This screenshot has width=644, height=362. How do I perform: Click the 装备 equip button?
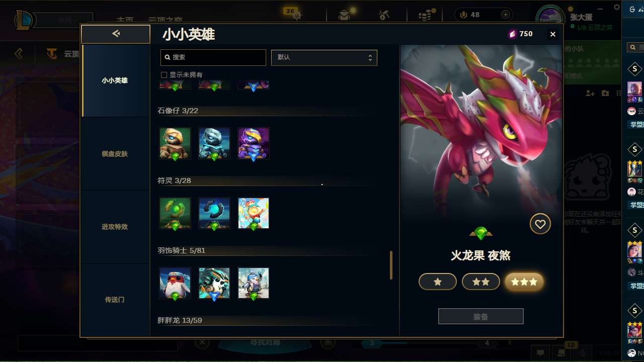(x=481, y=317)
